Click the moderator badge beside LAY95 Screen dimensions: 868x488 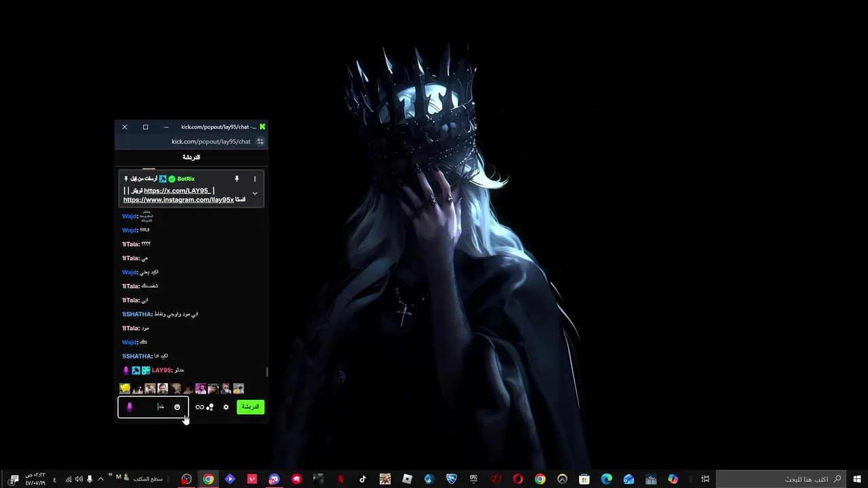click(x=136, y=370)
